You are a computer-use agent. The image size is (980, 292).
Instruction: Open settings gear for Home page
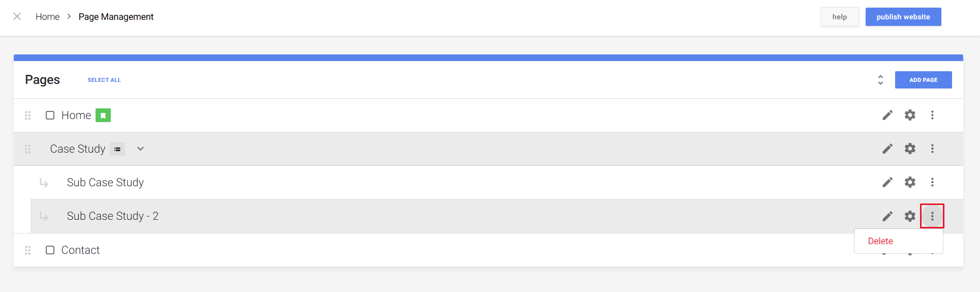point(910,115)
